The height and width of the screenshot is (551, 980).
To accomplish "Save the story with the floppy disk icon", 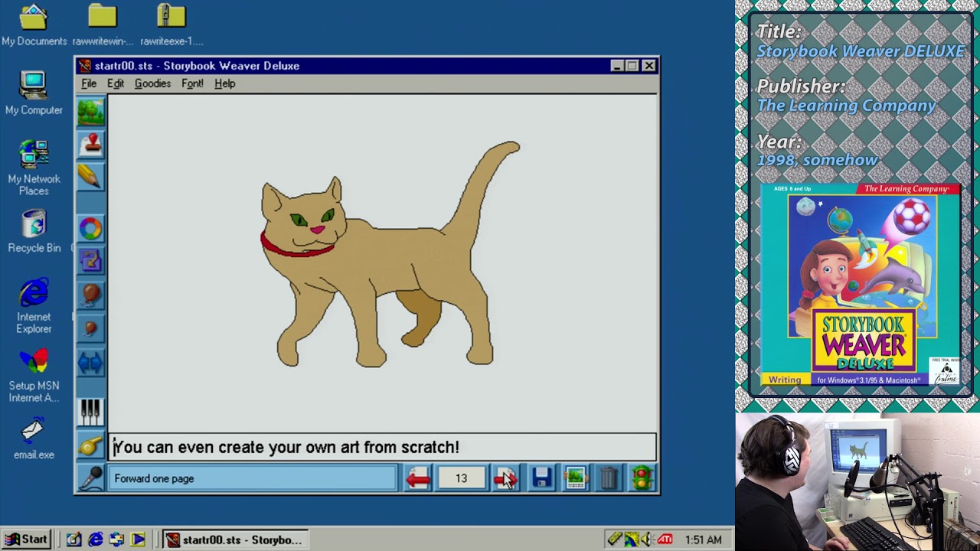I will tap(541, 478).
